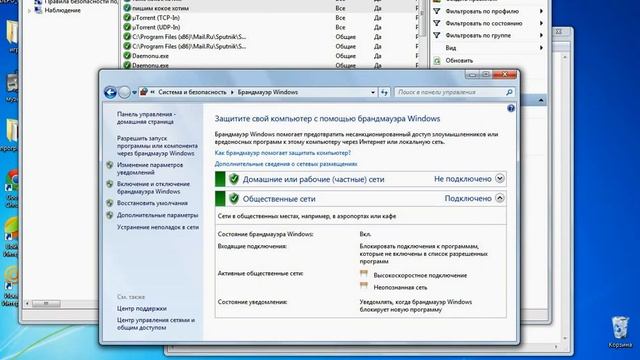Screen dimensions: 640x360
Task: Open 'Разрешить запуск программы или компонента' link
Action: [157, 146]
